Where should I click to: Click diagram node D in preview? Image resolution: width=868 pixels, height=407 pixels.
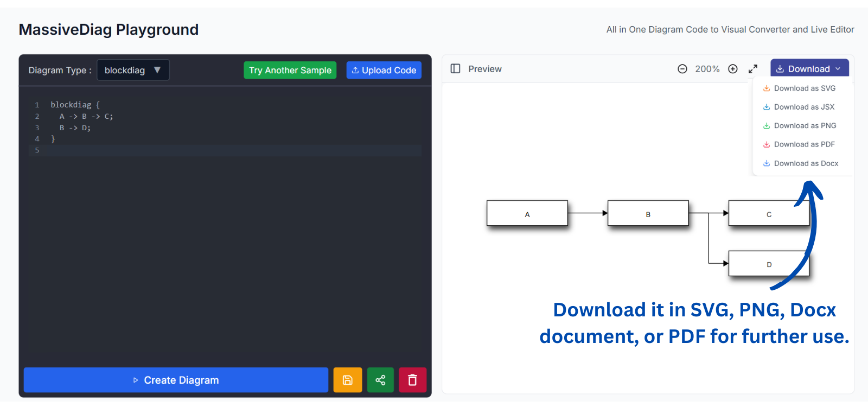pyautogui.click(x=769, y=263)
